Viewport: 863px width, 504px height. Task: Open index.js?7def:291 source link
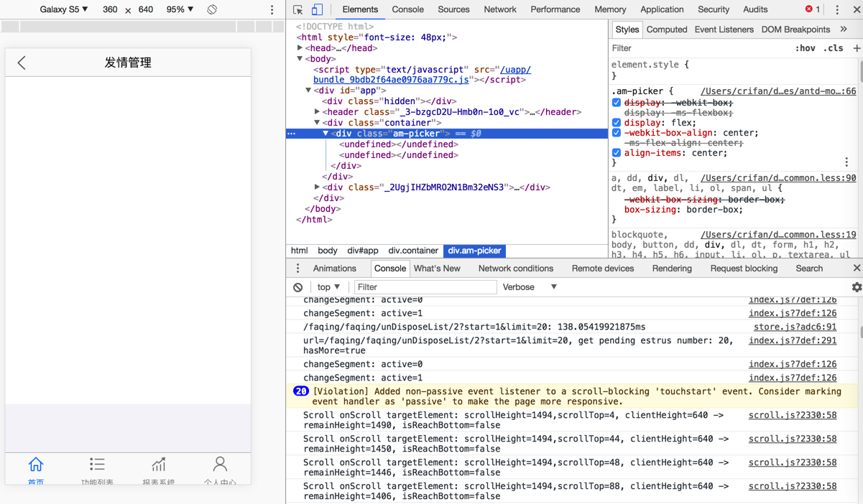(793, 340)
